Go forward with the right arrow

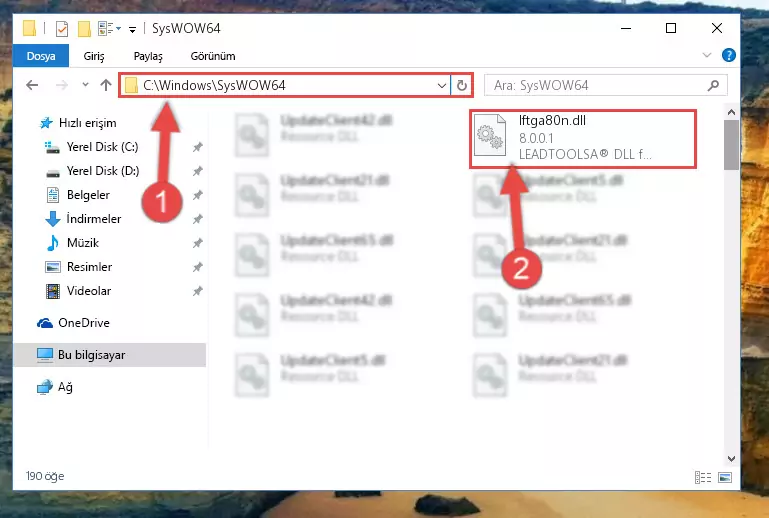(x=62, y=85)
